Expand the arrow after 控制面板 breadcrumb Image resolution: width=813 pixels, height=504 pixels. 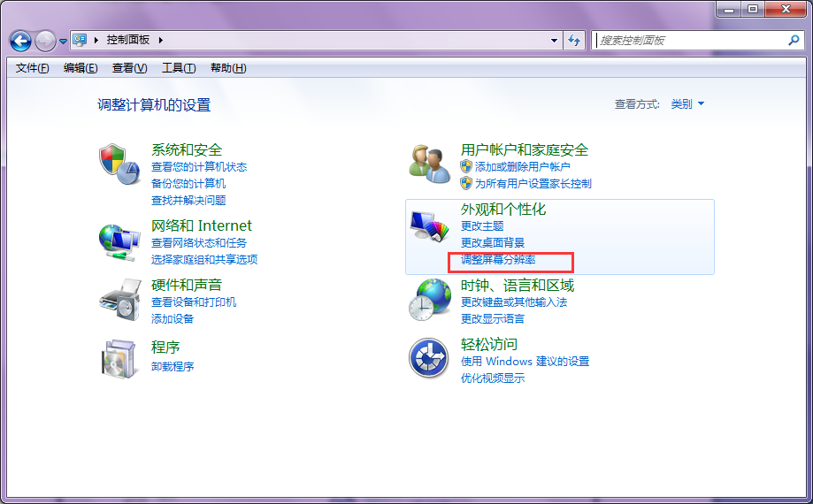pos(160,40)
